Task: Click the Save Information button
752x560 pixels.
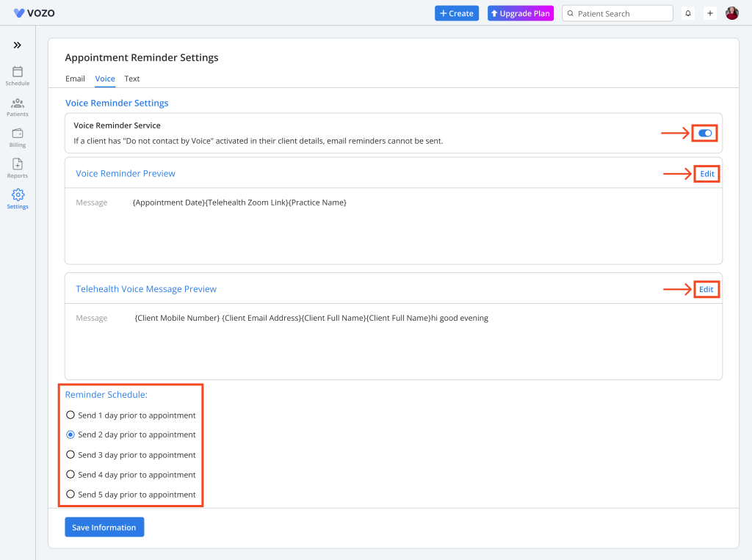Action: pyautogui.click(x=104, y=528)
